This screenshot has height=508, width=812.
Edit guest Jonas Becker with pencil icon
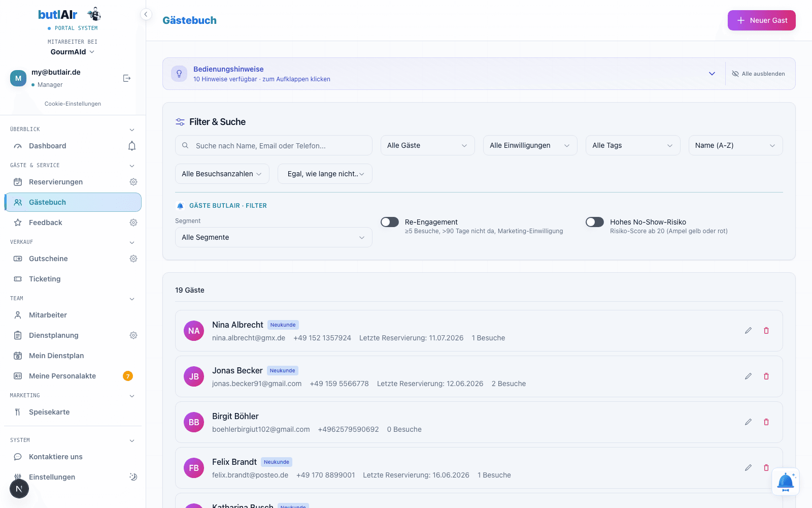pyautogui.click(x=748, y=376)
